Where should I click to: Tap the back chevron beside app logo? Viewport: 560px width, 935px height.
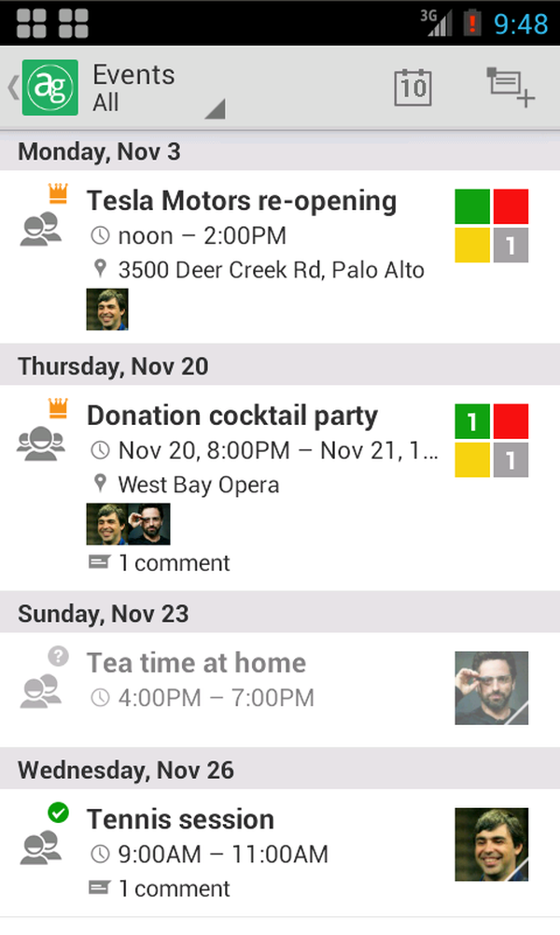[x=12, y=88]
